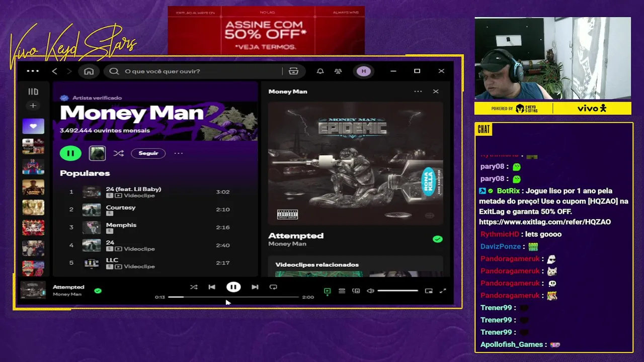Open the profile avatar 'H' menu
644x362 pixels.
tap(364, 71)
